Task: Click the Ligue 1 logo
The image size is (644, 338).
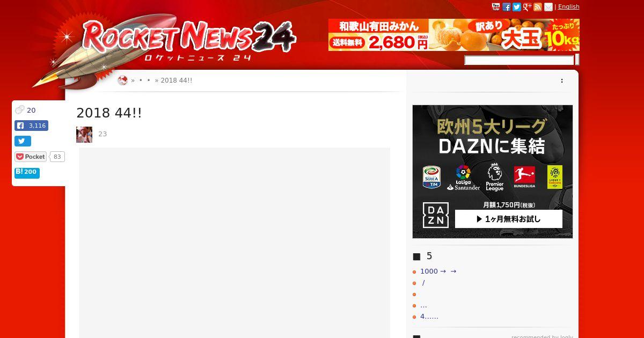Action: tap(555, 177)
